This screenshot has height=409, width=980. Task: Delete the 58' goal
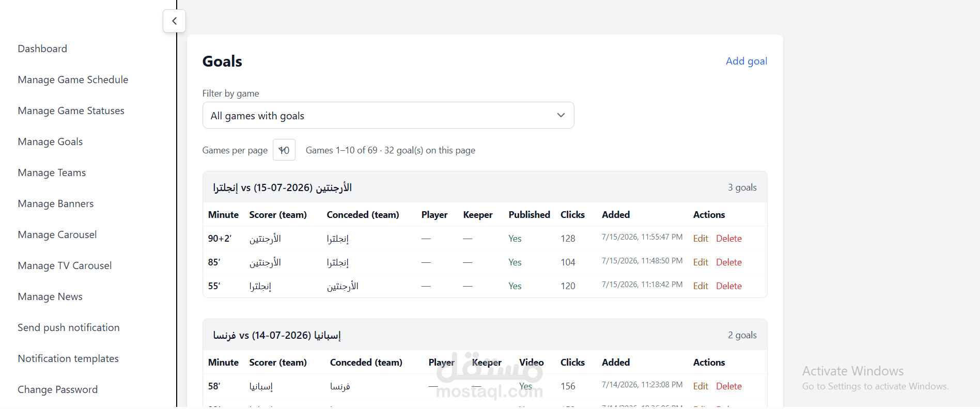(729, 386)
